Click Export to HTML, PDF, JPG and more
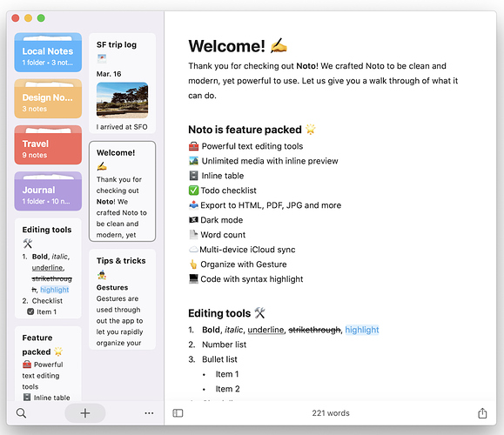The width and height of the screenshot is (504, 435). tap(271, 205)
